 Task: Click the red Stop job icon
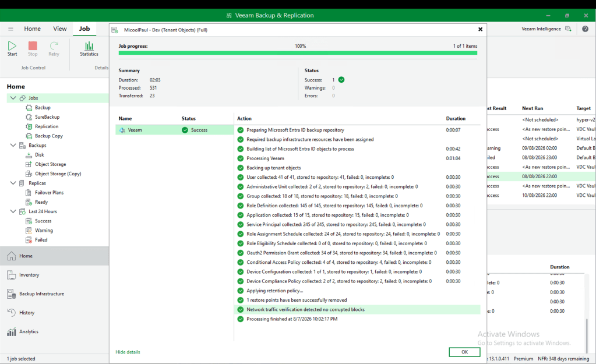point(33,46)
